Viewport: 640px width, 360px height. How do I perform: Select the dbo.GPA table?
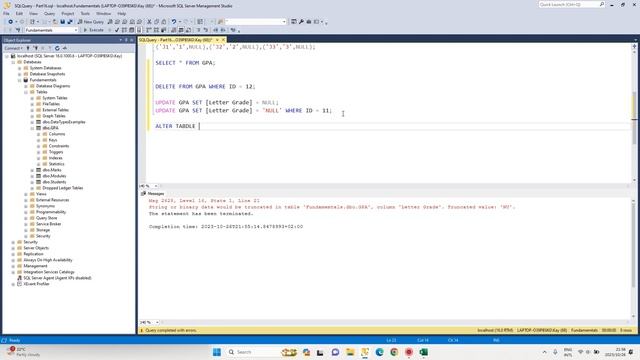click(x=50, y=128)
